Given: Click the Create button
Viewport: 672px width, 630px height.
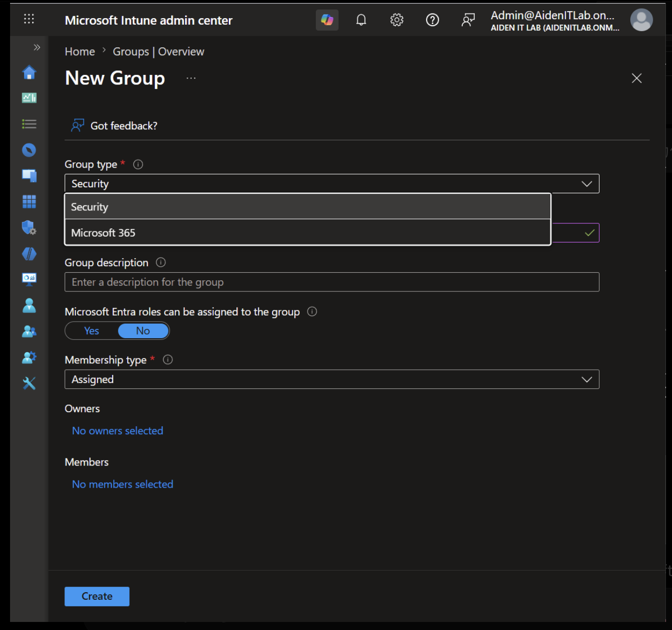Looking at the screenshot, I should [x=97, y=596].
